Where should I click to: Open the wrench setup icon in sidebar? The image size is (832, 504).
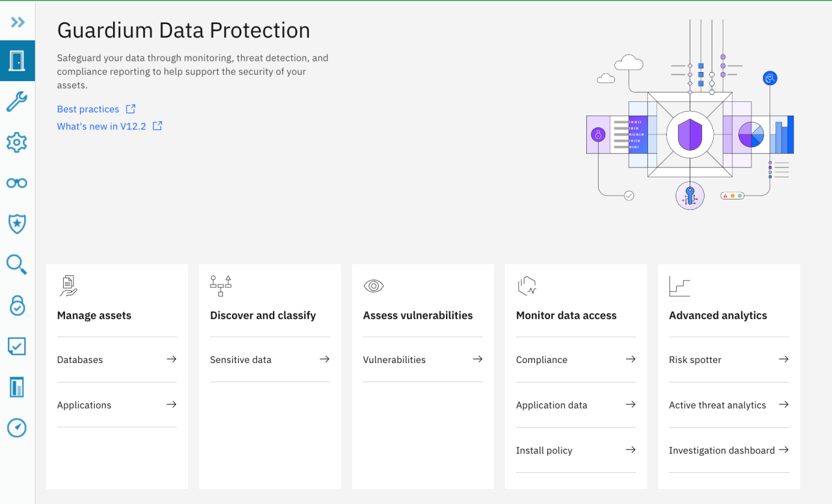[x=17, y=101]
